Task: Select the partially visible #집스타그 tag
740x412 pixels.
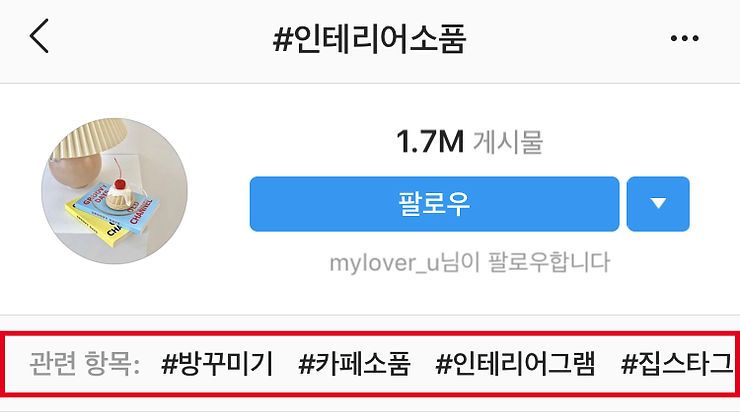Action: (x=677, y=364)
